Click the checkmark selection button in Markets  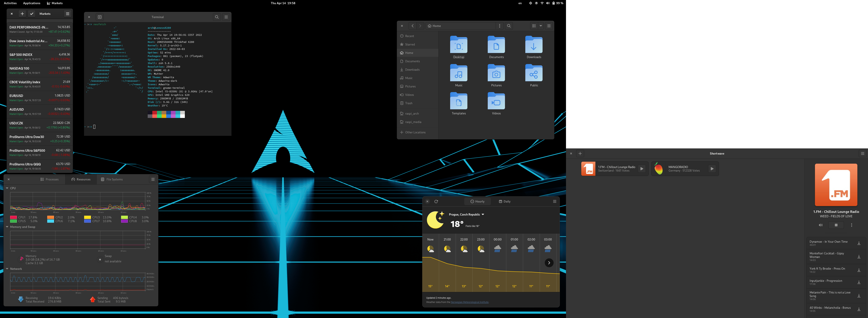pyautogui.click(x=32, y=14)
